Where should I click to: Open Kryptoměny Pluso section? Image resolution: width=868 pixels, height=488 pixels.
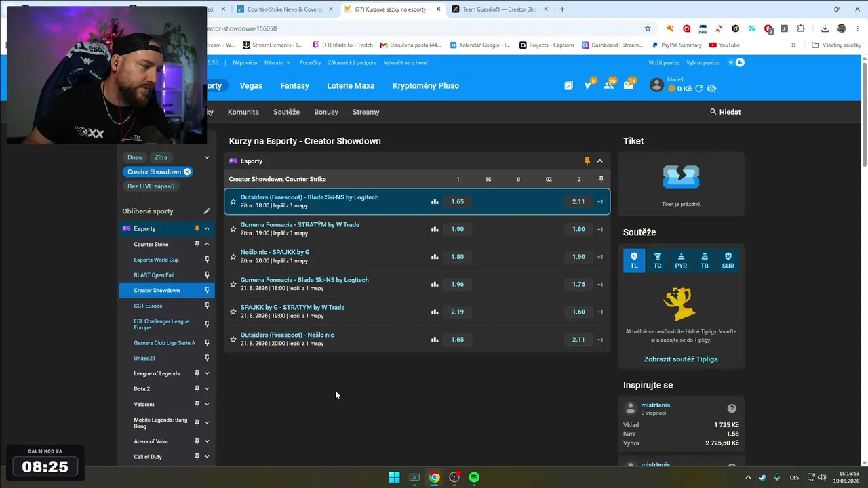click(426, 86)
